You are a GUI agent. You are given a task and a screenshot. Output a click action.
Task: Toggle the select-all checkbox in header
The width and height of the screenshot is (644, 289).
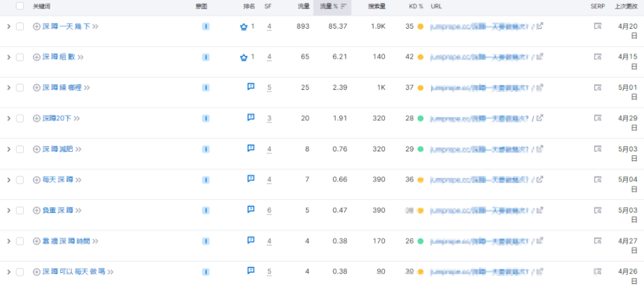(20, 6)
